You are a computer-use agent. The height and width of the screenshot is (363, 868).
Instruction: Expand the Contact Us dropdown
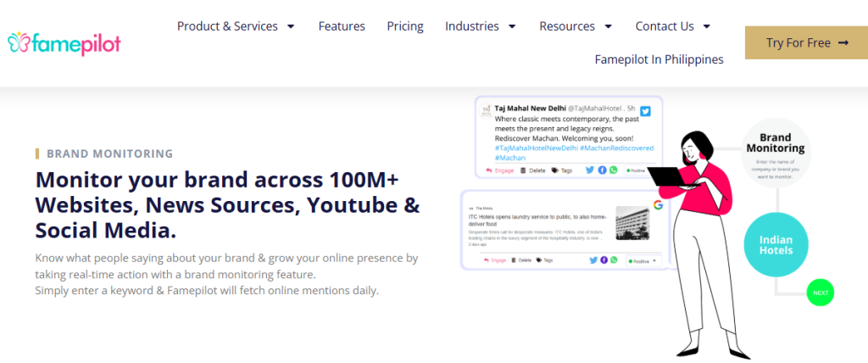[x=672, y=26]
